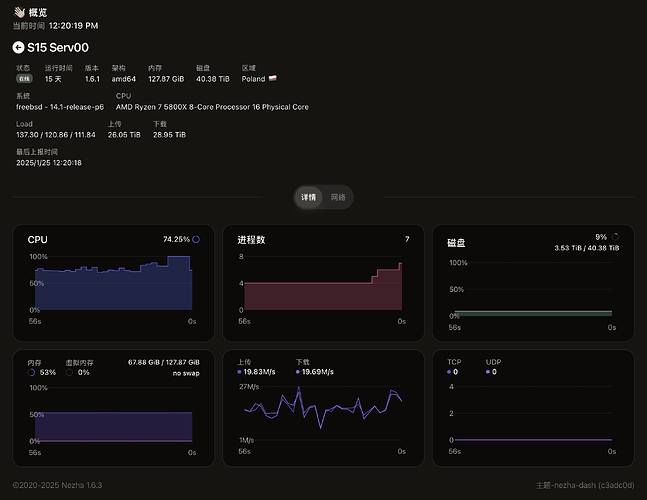Click the virtual memory 0% ring indicator
The image size is (647, 500).
(x=69, y=373)
